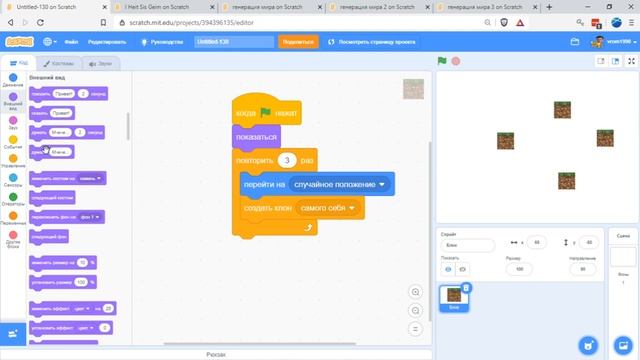Click the orange Share button
The width and height of the screenshot is (640, 360).
click(x=298, y=42)
